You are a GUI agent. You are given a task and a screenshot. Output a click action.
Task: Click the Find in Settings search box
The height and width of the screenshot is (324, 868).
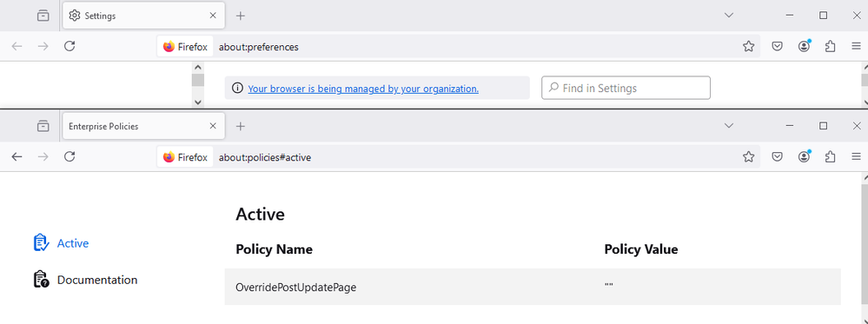pyautogui.click(x=626, y=88)
